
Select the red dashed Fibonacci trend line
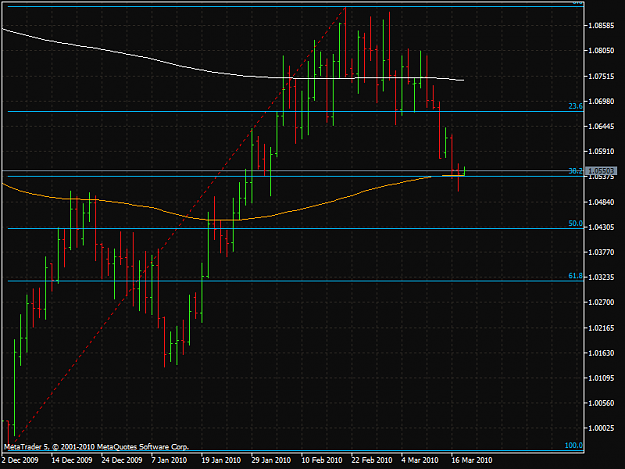[177, 227]
